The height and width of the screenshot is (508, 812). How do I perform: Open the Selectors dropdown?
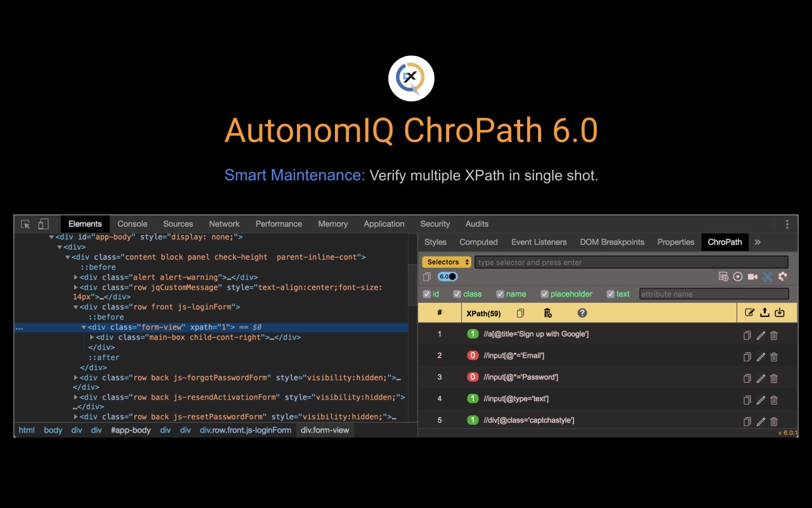[x=447, y=262]
